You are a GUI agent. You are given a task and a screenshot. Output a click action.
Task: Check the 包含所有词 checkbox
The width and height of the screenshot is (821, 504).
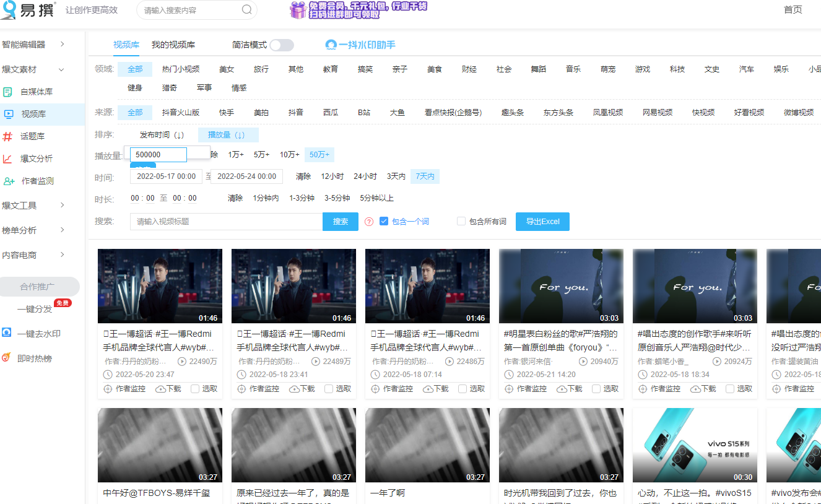[461, 221]
